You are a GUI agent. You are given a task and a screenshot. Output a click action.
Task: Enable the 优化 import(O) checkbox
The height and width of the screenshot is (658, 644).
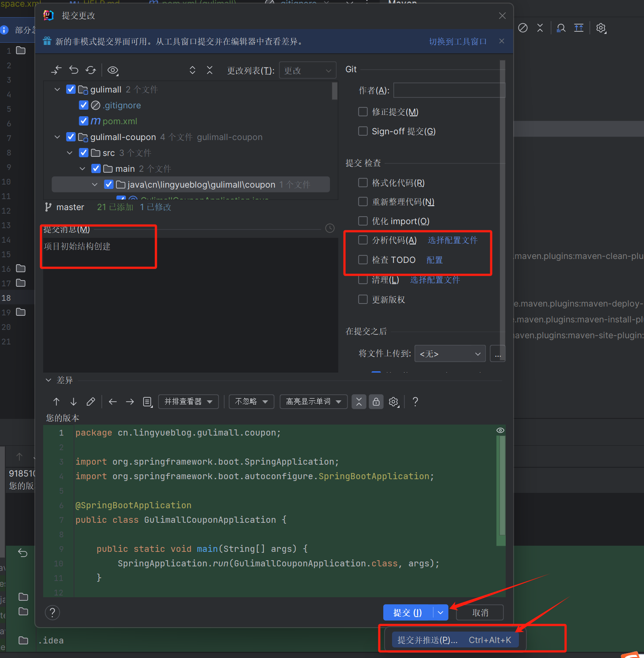pos(363,221)
